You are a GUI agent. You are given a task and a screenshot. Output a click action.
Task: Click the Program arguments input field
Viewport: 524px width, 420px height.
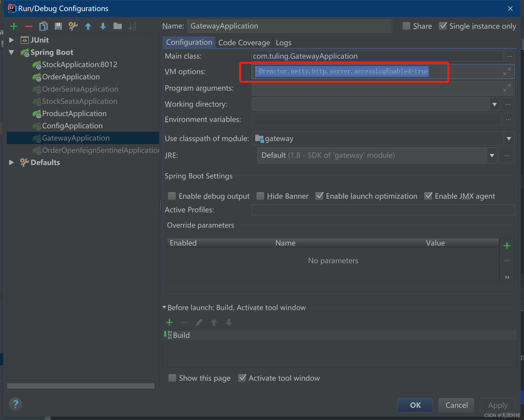(383, 88)
